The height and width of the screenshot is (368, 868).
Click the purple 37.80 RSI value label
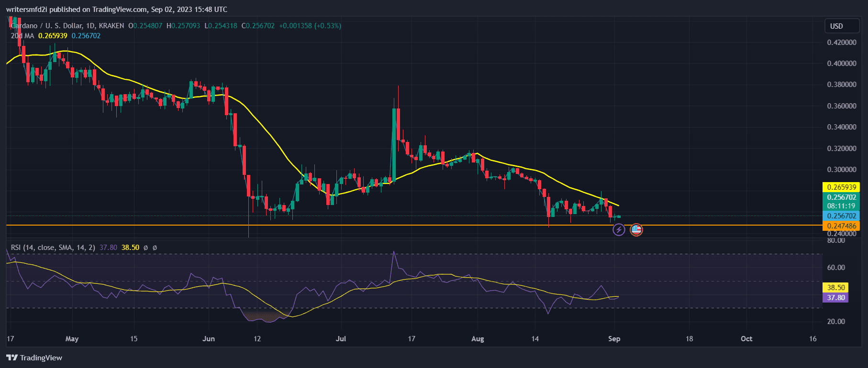[835, 298]
